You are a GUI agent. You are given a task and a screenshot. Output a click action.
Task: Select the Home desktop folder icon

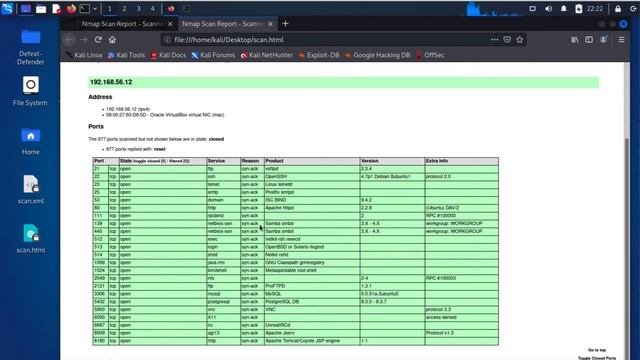pos(31,141)
